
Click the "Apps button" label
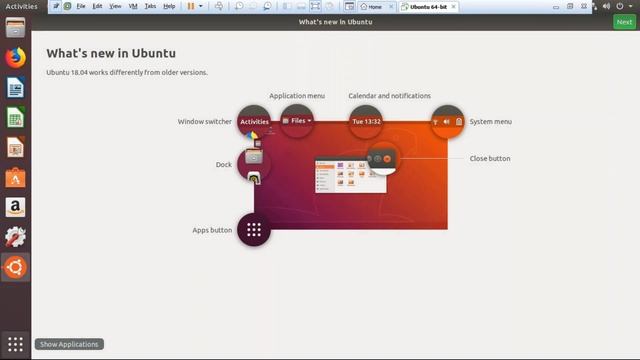click(212, 230)
